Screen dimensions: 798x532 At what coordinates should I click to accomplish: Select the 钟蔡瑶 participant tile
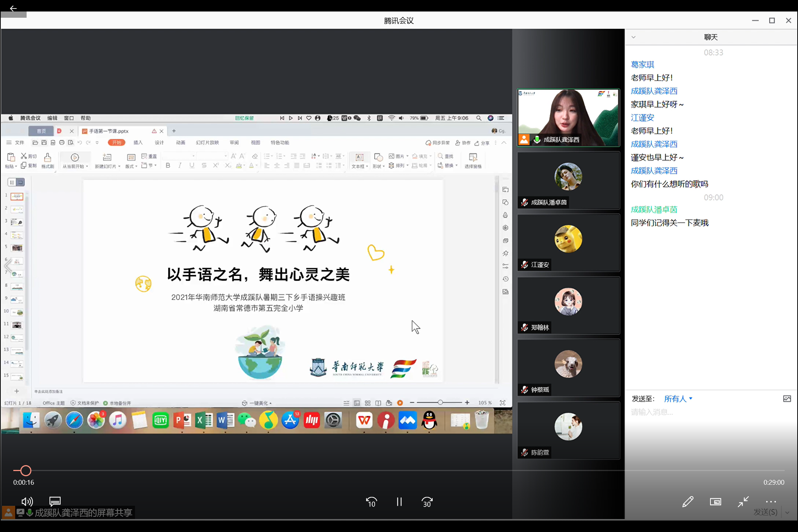[x=568, y=368]
